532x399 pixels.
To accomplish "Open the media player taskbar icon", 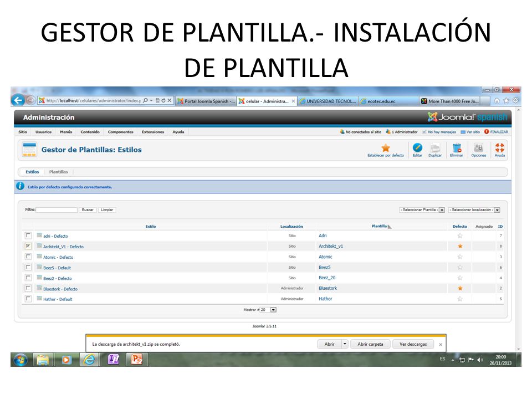I will pyautogui.click(x=66, y=359).
